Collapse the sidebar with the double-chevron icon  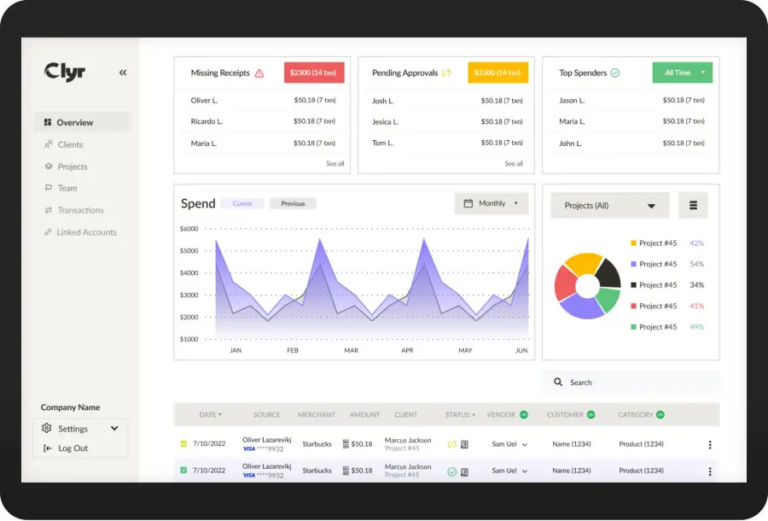123,72
